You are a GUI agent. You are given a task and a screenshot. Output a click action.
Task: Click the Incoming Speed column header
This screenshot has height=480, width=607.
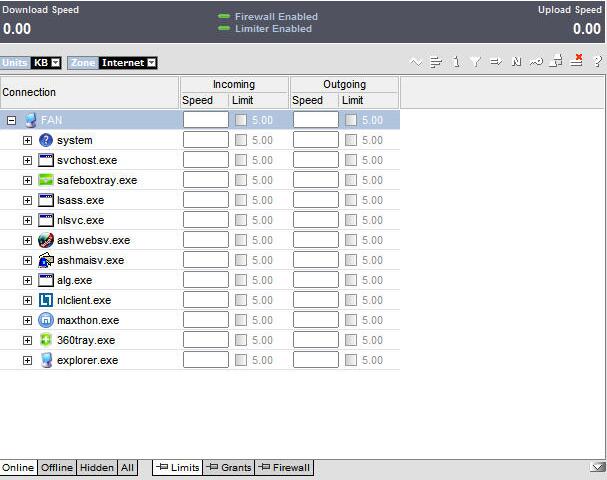coord(204,100)
